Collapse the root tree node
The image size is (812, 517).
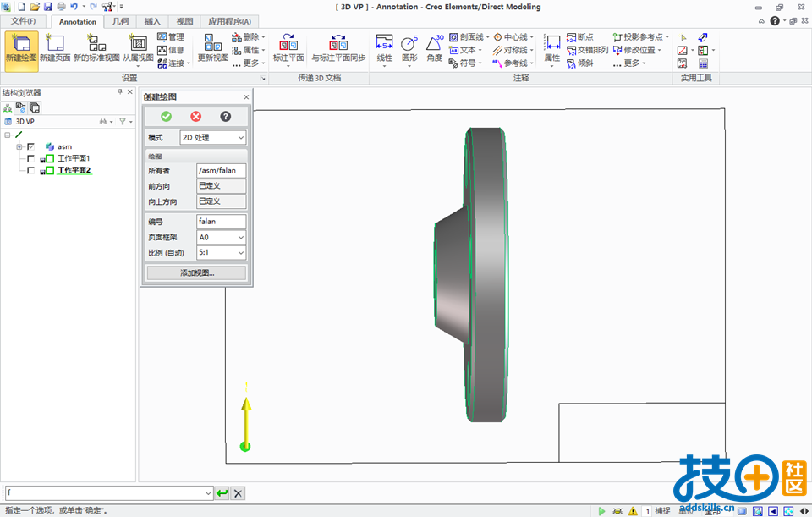[8, 135]
